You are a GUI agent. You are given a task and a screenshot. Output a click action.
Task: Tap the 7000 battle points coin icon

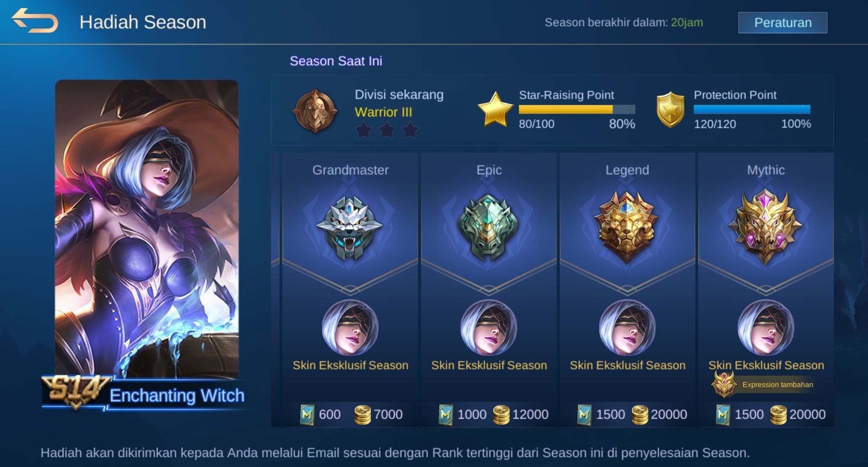click(363, 415)
